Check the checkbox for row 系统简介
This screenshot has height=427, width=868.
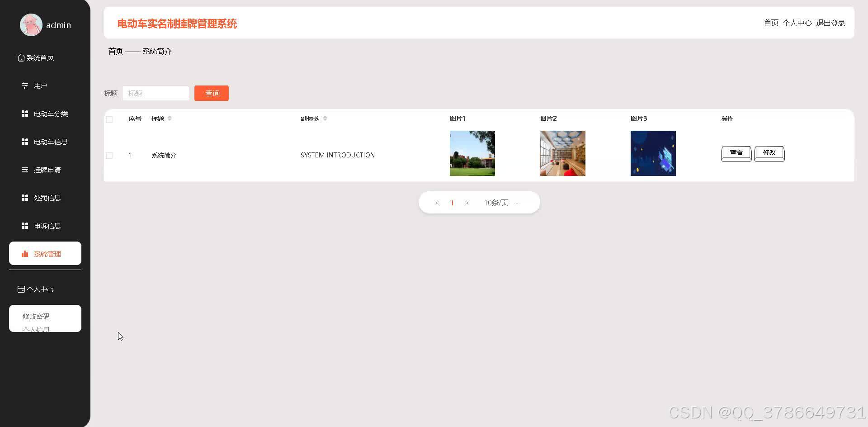coord(109,155)
